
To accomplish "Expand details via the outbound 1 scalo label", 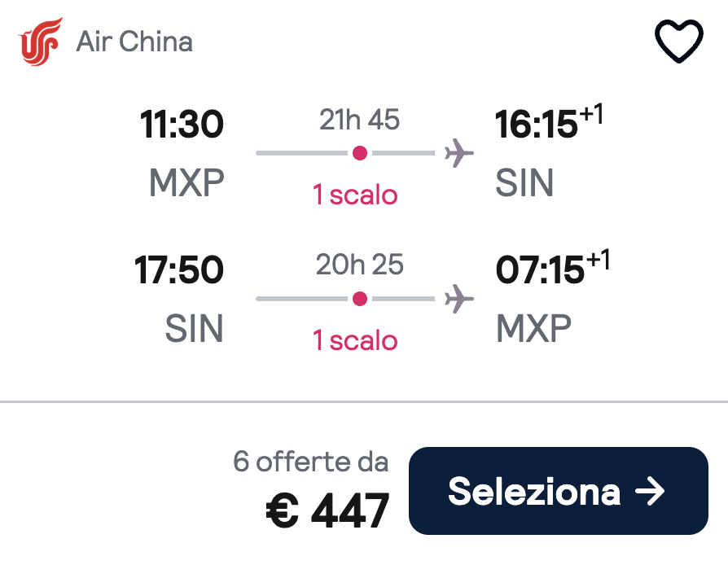I will click(x=356, y=195).
